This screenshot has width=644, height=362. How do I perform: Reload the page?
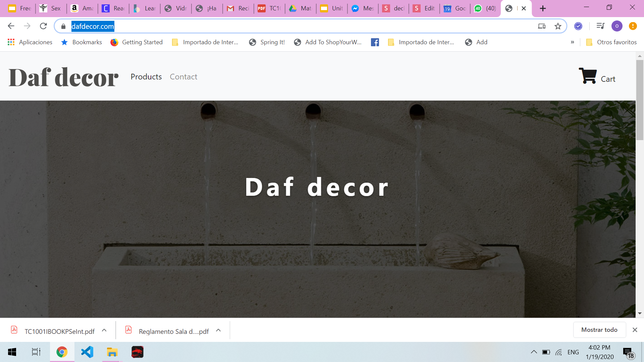[43, 26]
